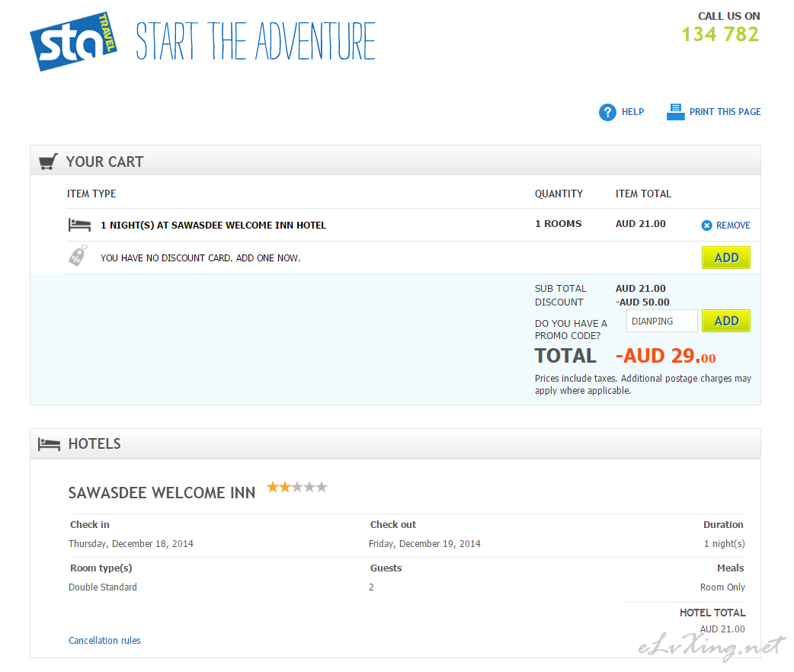Click the discount tag icon
794x672 pixels.
pos(78,256)
